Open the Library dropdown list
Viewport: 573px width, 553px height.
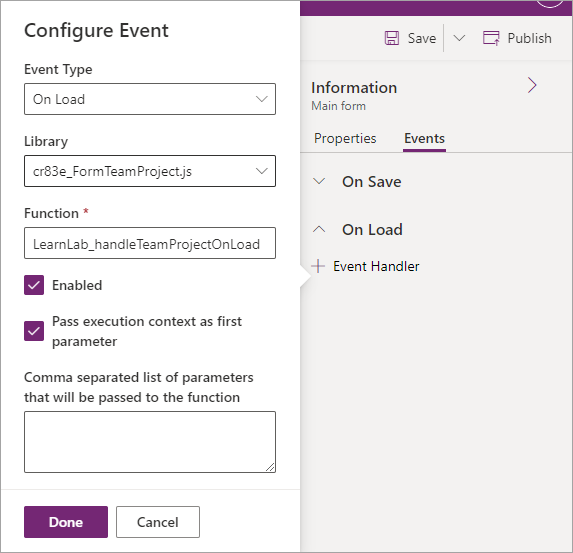click(x=150, y=171)
